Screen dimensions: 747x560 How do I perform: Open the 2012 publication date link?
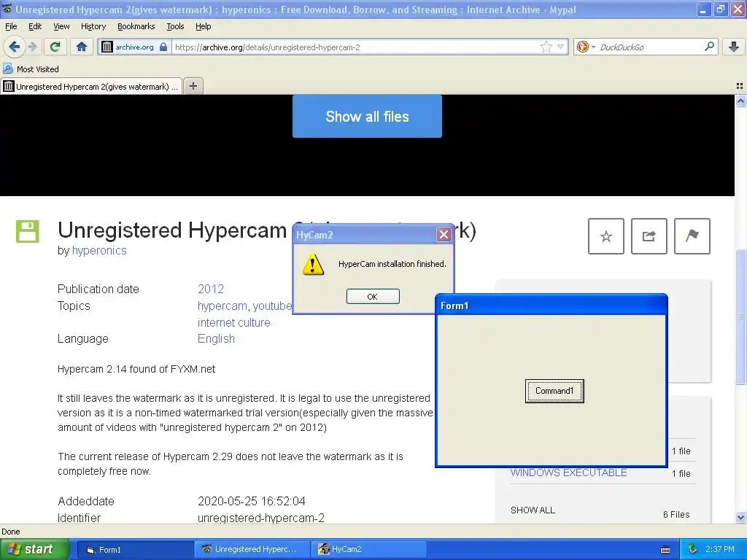coord(211,289)
